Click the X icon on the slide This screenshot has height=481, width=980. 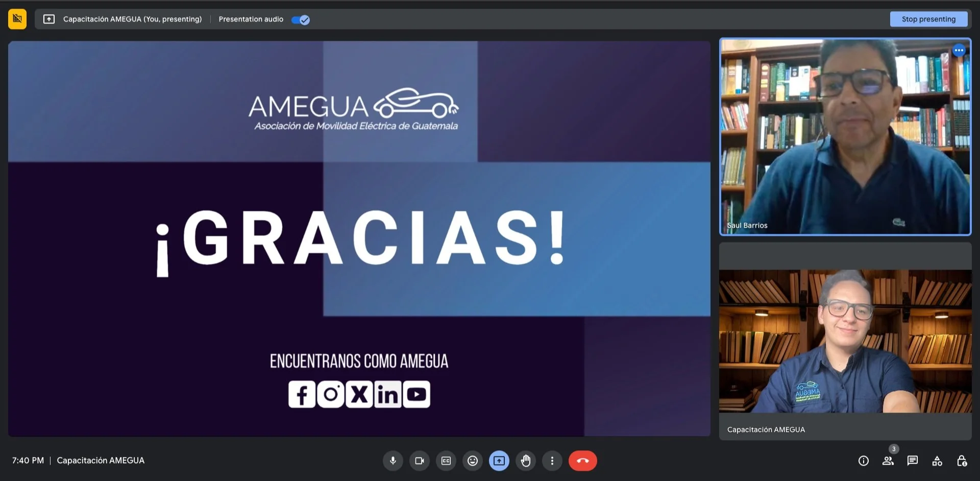(x=359, y=394)
